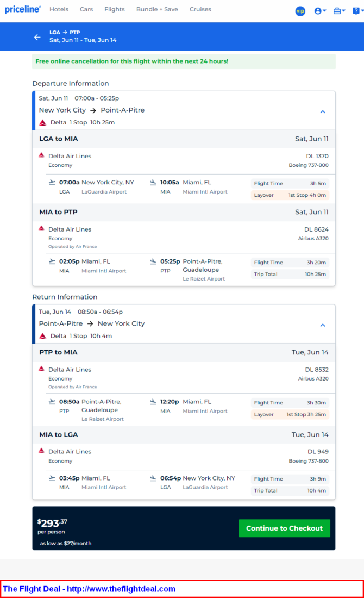Open the Hotels menu item

tap(59, 9)
